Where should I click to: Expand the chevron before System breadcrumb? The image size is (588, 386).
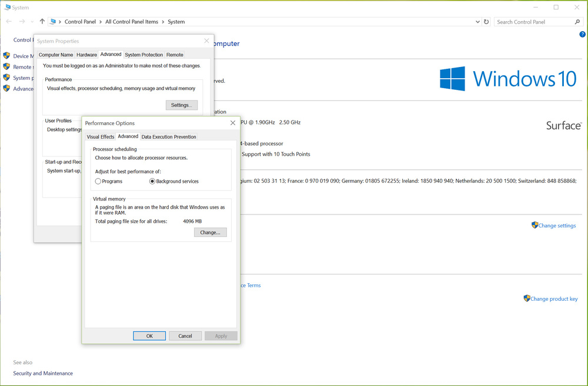[163, 22]
